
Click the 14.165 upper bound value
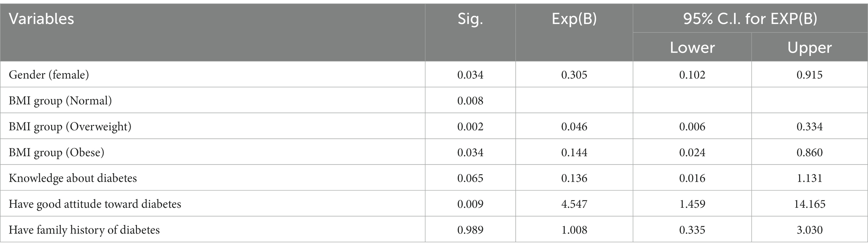point(809,204)
